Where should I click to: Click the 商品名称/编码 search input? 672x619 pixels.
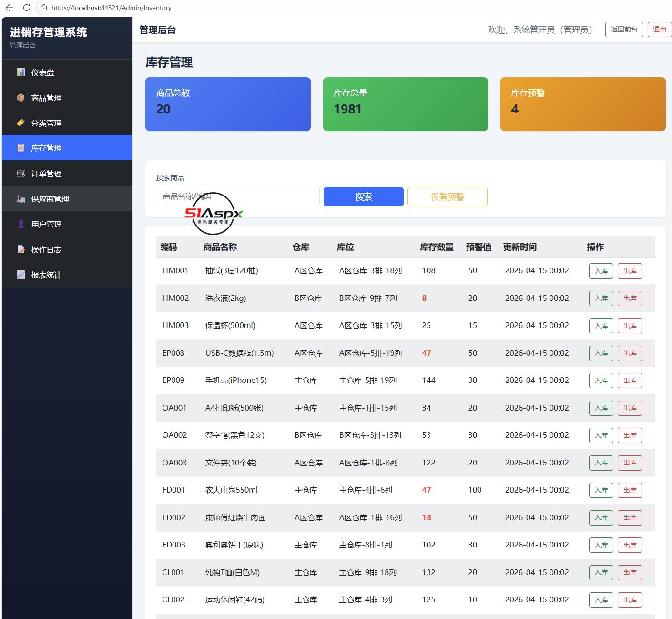[237, 196]
